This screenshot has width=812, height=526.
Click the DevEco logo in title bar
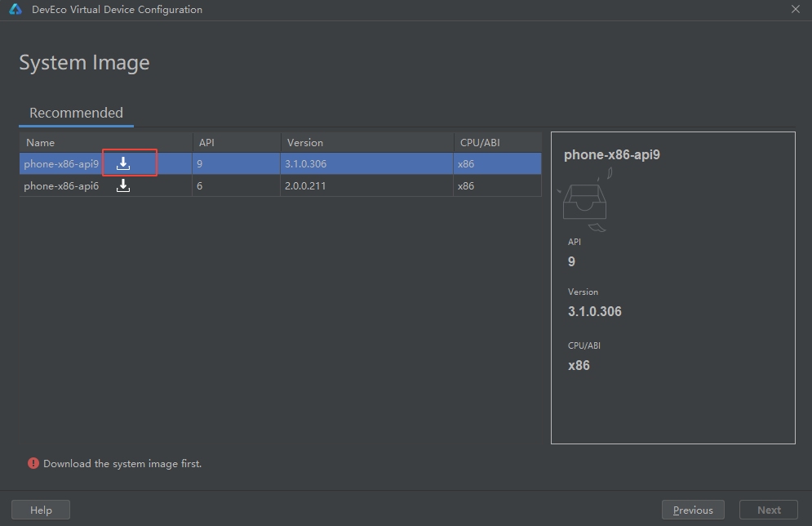click(16, 10)
